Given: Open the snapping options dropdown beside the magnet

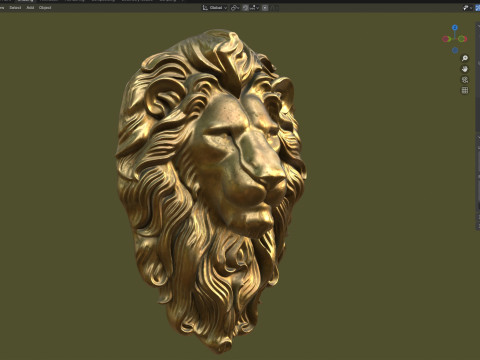Looking at the screenshot, I should coord(254,8).
